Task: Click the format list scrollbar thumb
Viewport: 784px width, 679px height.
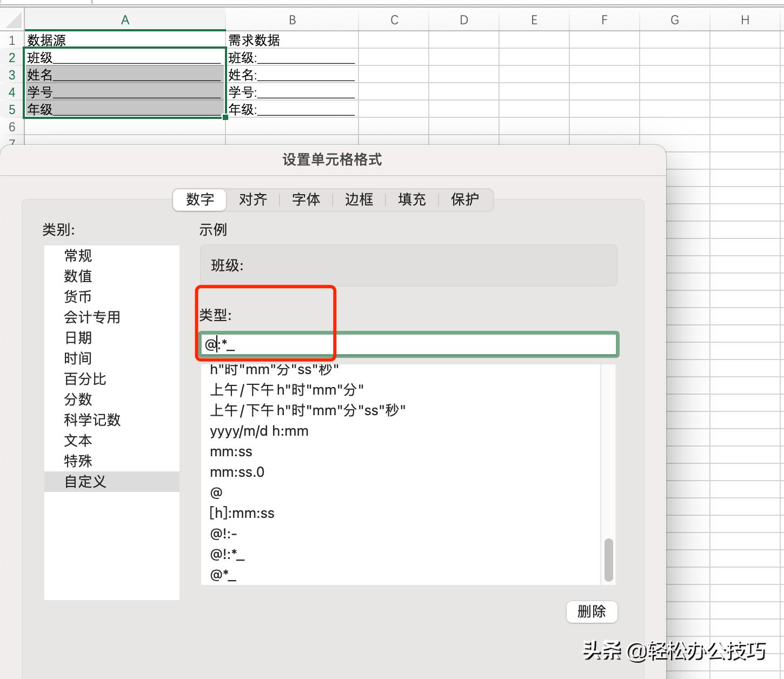Action: tap(608, 561)
